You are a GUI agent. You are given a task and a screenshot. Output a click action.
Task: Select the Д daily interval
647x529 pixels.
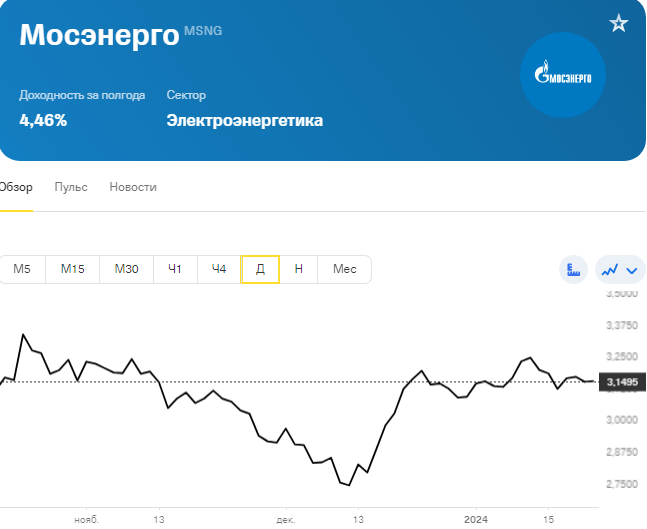click(260, 269)
